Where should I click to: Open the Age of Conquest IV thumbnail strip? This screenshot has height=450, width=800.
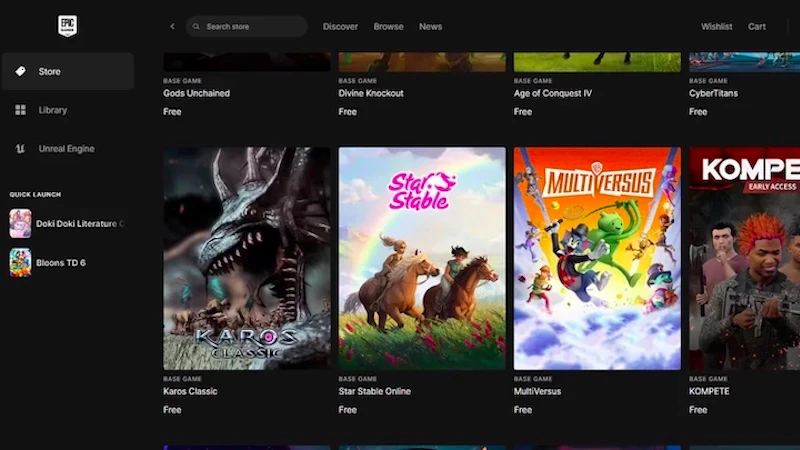coord(597,62)
